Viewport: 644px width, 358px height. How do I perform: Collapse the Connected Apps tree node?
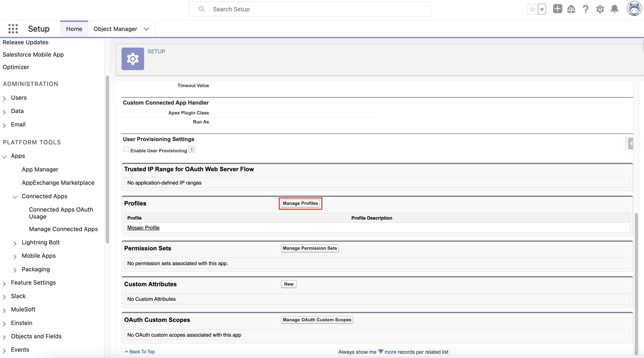[15, 197]
